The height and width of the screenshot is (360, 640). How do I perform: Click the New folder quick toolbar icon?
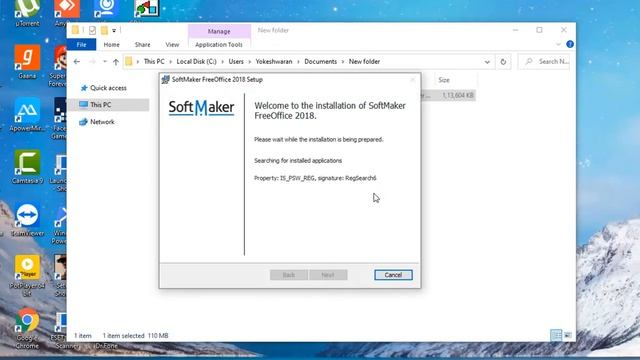coord(104,30)
